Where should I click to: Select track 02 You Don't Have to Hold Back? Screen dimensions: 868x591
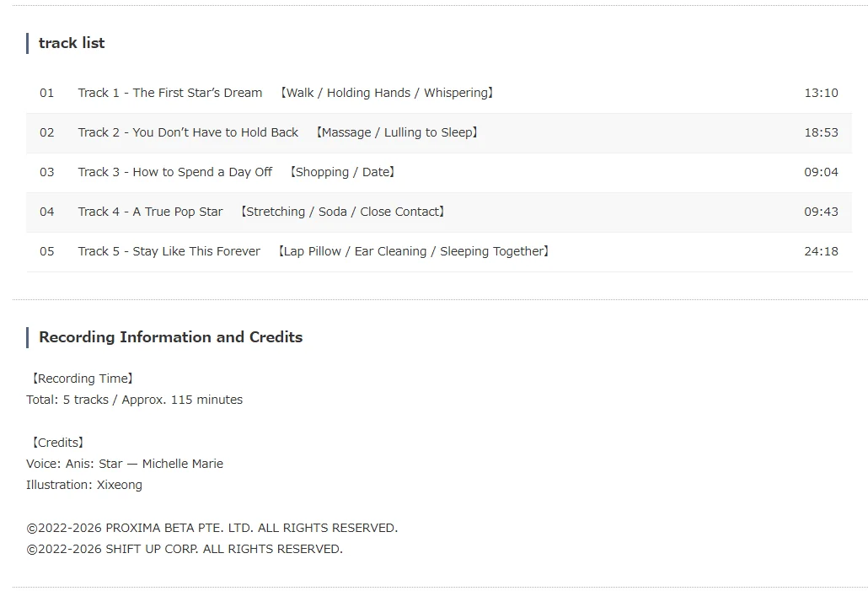click(439, 133)
